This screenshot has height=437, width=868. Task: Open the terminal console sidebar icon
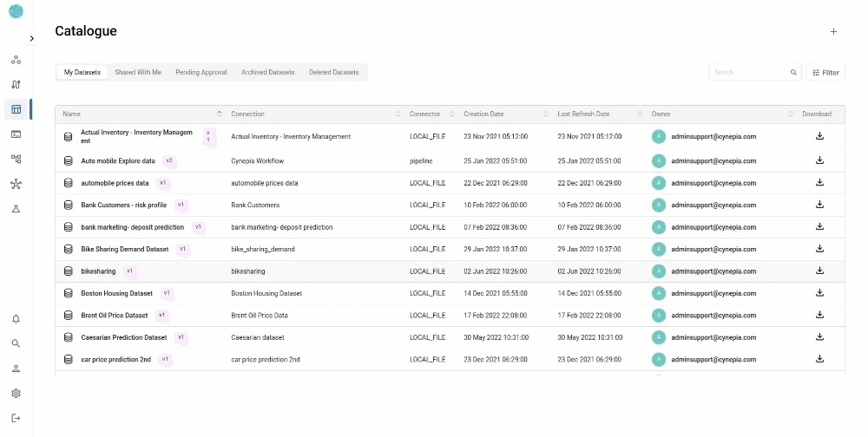(16, 134)
